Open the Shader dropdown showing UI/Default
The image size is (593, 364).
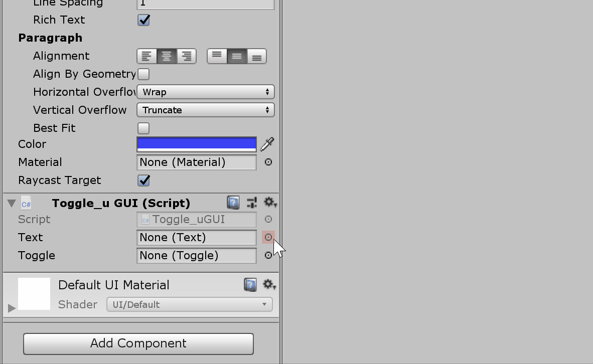tap(189, 304)
